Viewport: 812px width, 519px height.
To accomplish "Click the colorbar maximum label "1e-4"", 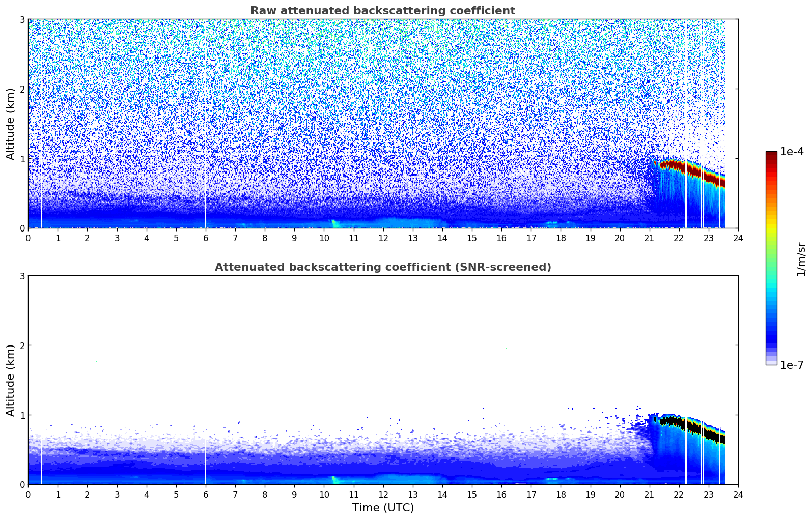I will coord(792,152).
